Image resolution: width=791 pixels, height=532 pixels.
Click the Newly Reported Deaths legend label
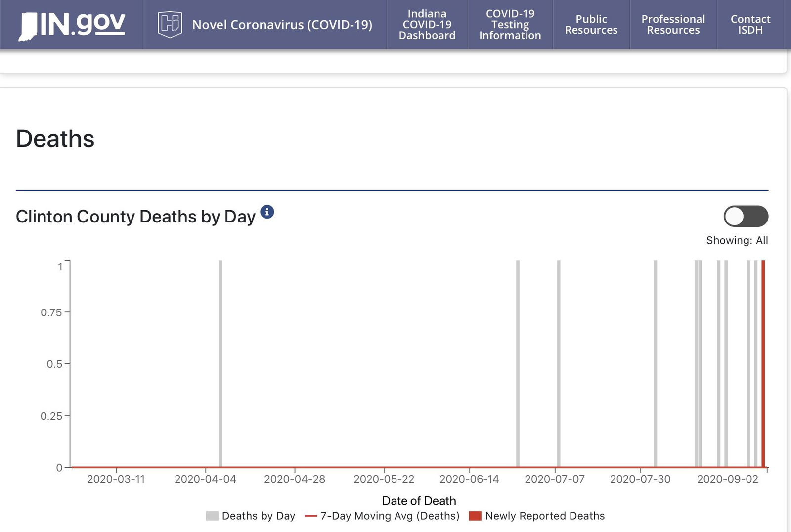tap(545, 516)
